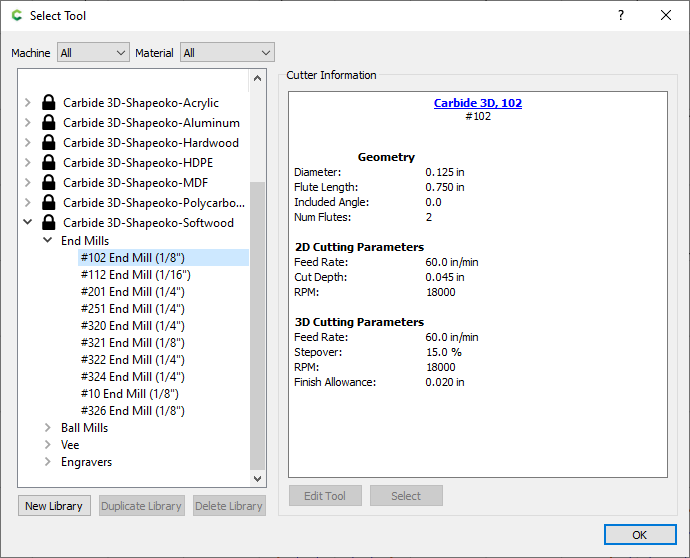This screenshot has width=690, height=558.
Task: Click the Delete Library button
Action: (x=229, y=506)
